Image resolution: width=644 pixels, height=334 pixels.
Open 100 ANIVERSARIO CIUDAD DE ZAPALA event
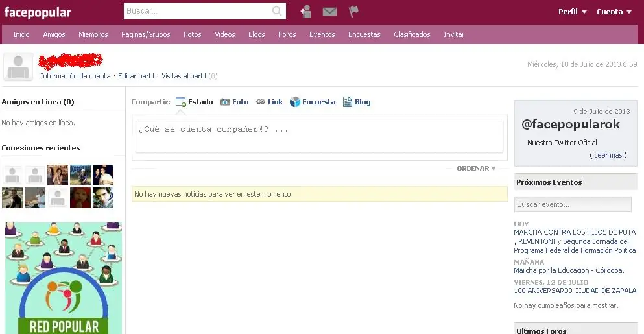575,291
